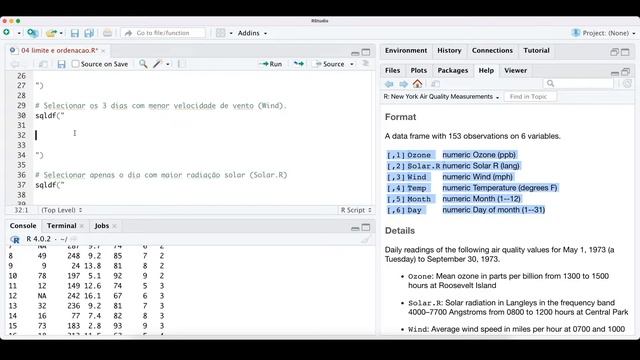Switch to the Console tab

tap(23, 226)
